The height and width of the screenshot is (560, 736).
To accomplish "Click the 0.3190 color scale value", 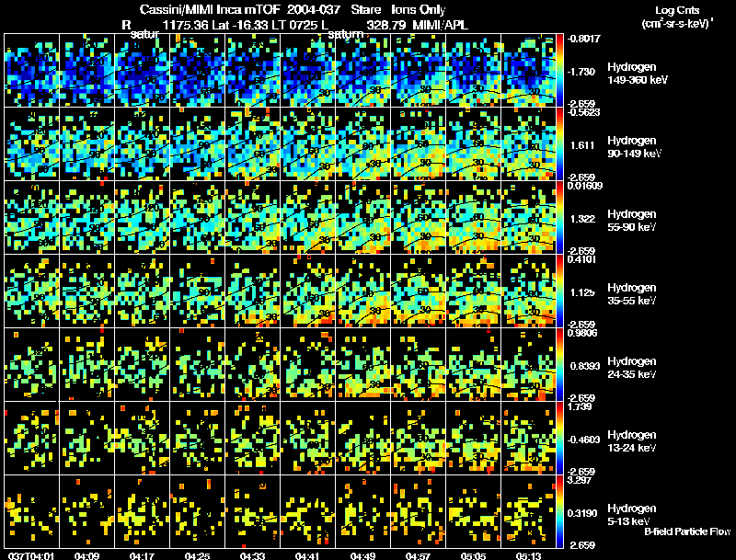I will [583, 514].
